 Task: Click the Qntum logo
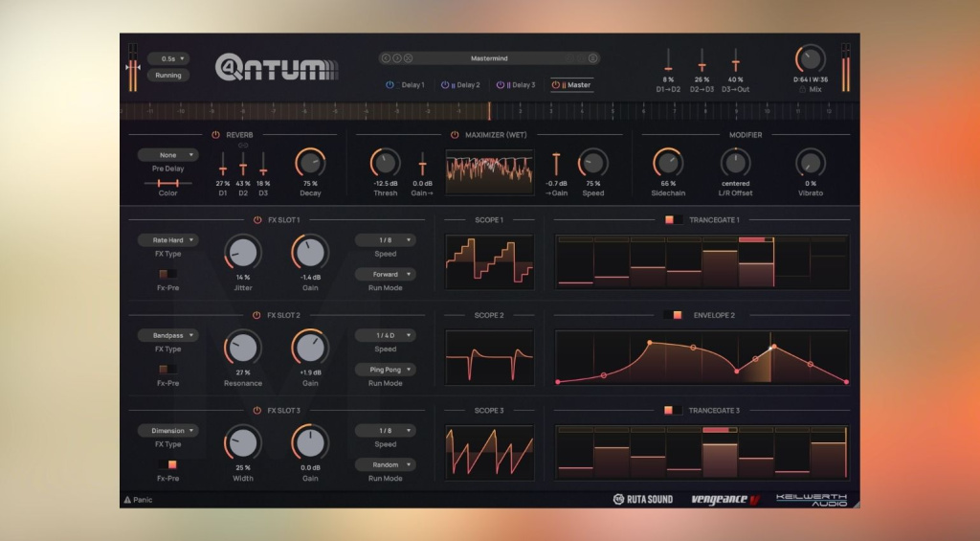277,67
